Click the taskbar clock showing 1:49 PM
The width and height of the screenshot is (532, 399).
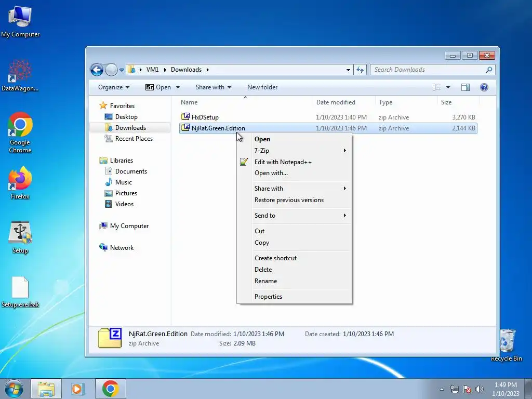point(506,389)
